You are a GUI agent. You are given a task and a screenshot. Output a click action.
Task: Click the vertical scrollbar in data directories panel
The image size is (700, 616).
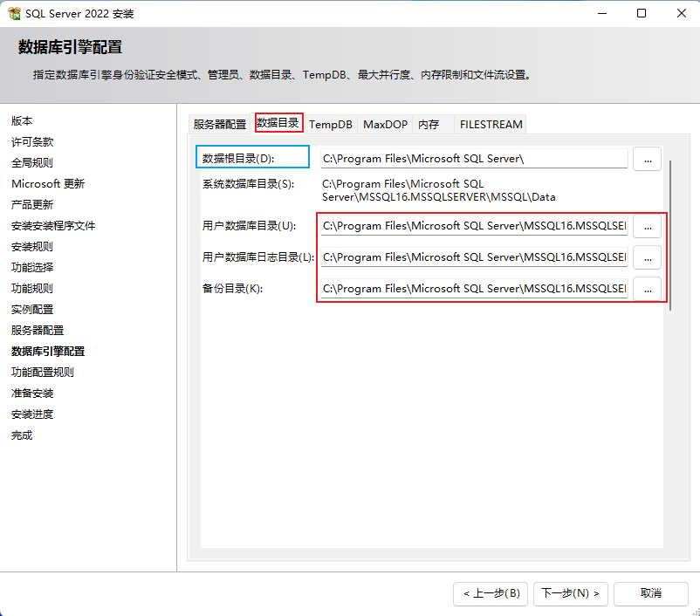pyautogui.click(x=670, y=236)
